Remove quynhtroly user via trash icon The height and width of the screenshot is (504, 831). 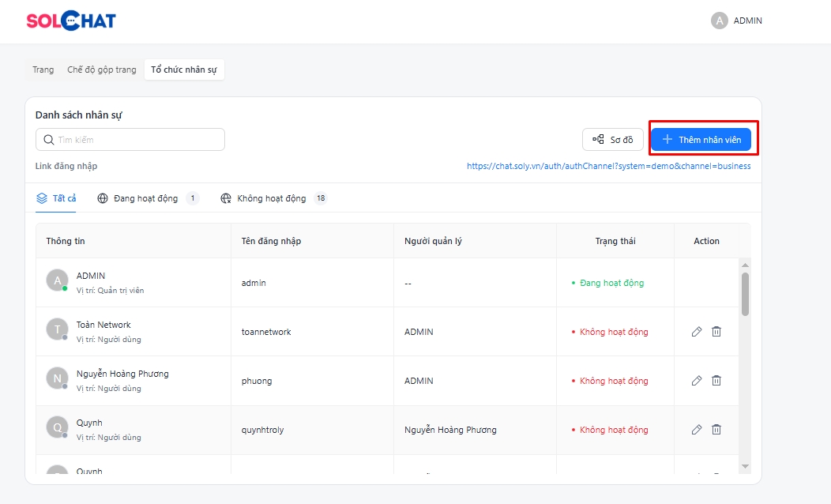(x=716, y=430)
